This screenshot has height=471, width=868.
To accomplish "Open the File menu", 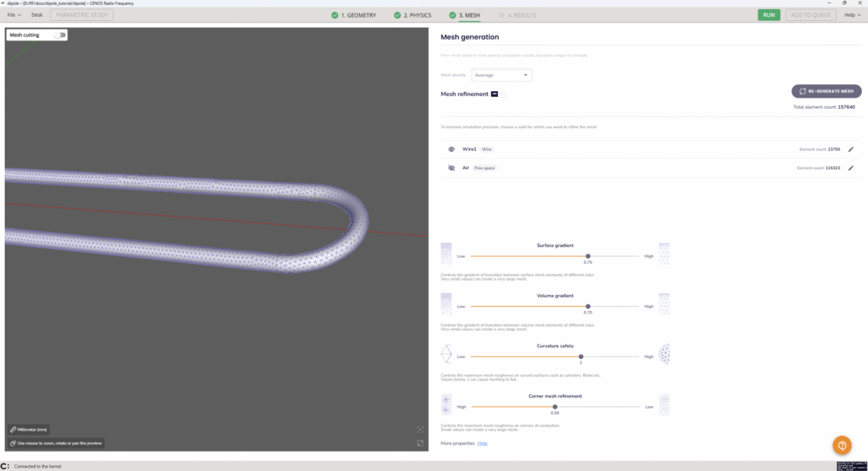I will (14, 15).
